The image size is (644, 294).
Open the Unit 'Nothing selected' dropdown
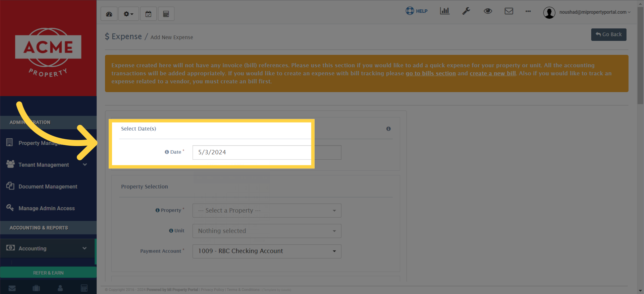[267, 231]
